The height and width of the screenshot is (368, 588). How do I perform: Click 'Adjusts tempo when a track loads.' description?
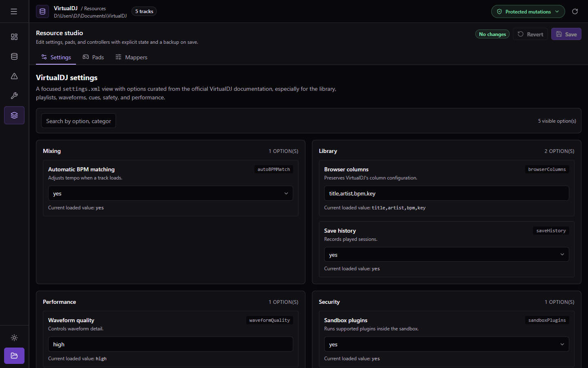(x=85, y=178)
